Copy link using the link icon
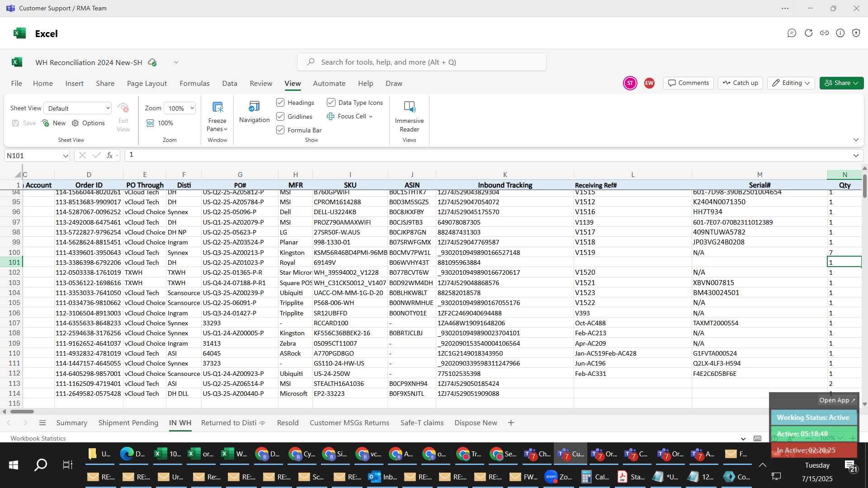The height and width of the screenshot is (488, 868). pyautogui.click(x=825, y=33)
